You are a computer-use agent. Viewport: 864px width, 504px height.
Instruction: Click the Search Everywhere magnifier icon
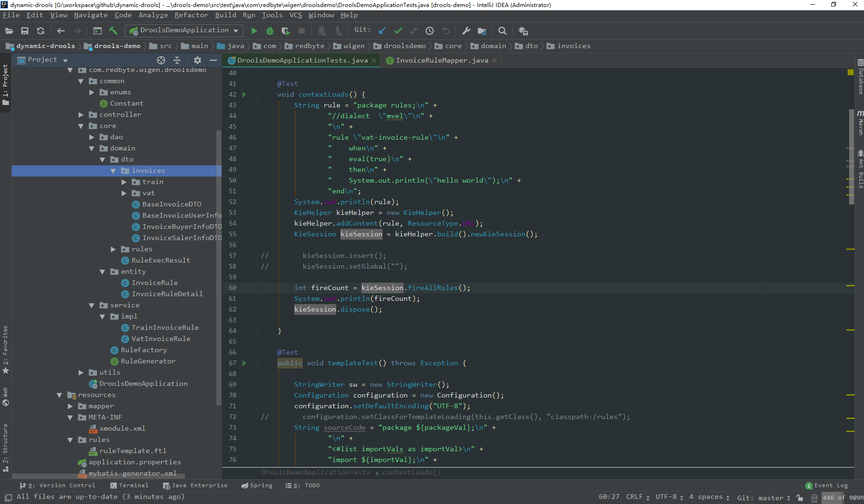pos(503,31)
